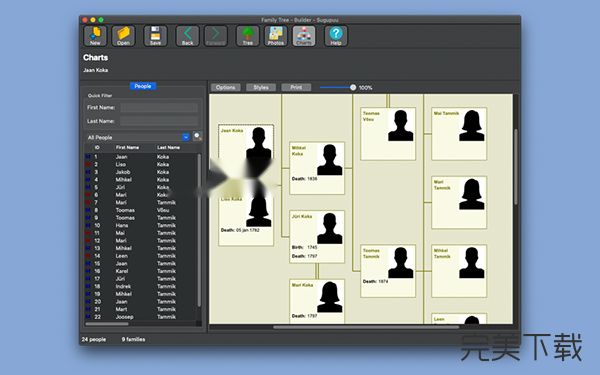Click the Liso Koka chart card
The height and width of the screenshot is (375, 600).
tap(246, 220)
